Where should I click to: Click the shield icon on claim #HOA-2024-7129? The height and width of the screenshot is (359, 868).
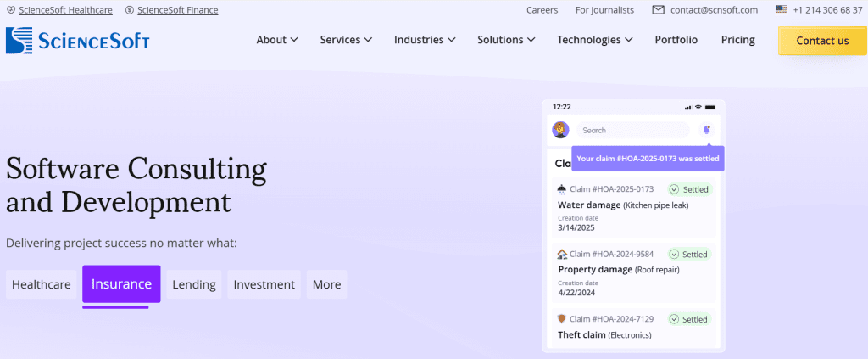coord(562,319)
